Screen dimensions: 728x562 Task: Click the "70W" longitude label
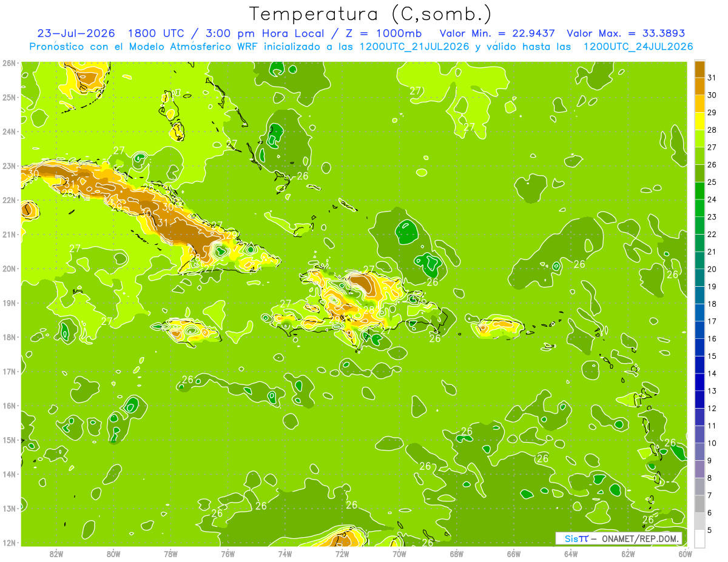[399, 554]
